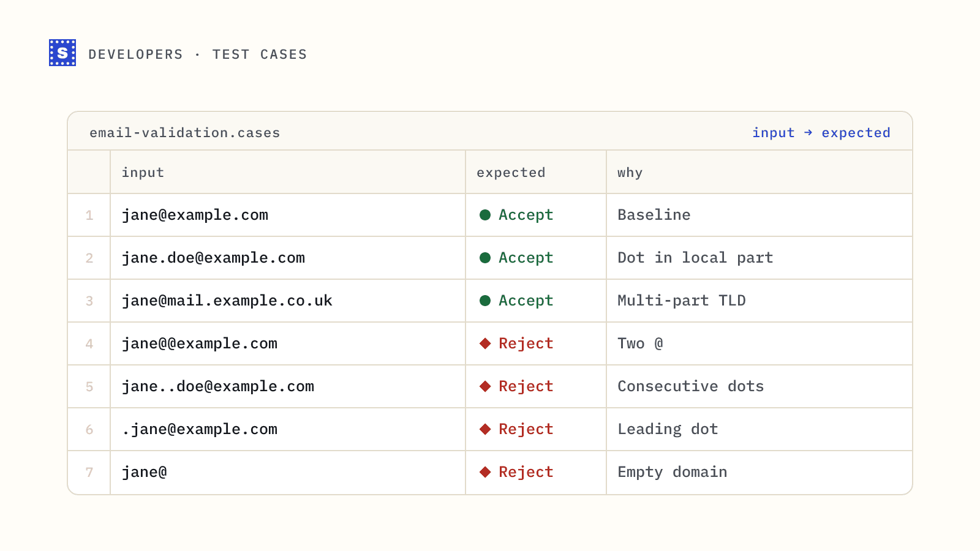Viewport: 980px width, 551px height.
Task: Click the 'Empty domain' reason cell
Action: point(759,472)
